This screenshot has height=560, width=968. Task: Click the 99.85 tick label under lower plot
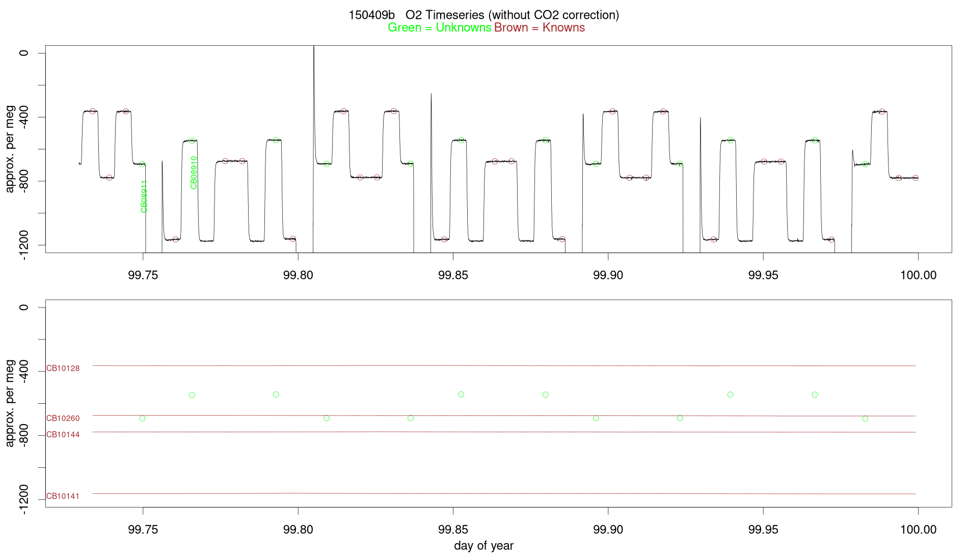(453, 530)
